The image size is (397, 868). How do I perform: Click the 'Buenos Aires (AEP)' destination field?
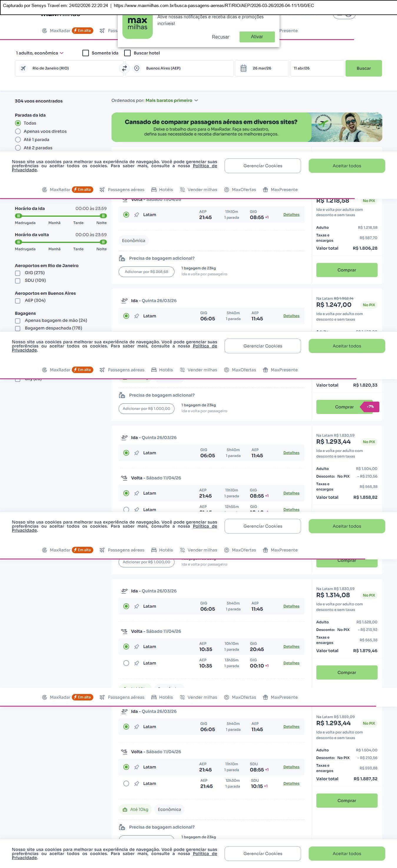[185, 68]
